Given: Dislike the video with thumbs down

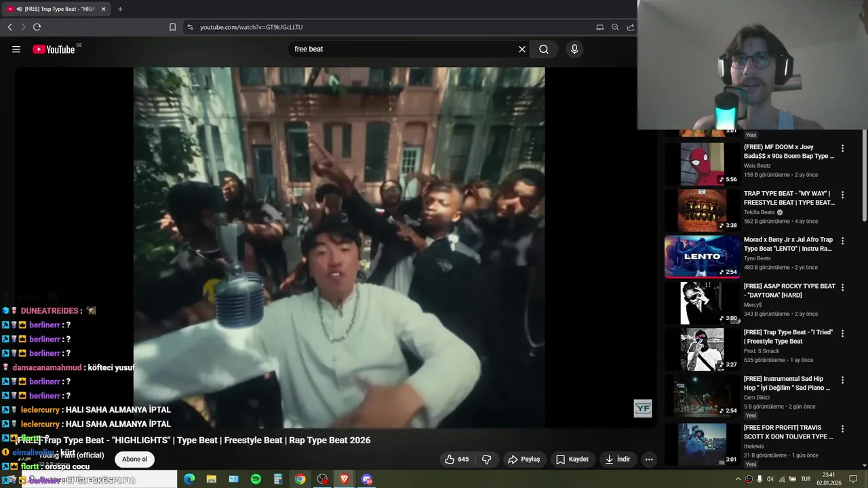Looking at the screenshot, I should click(486, 459).
